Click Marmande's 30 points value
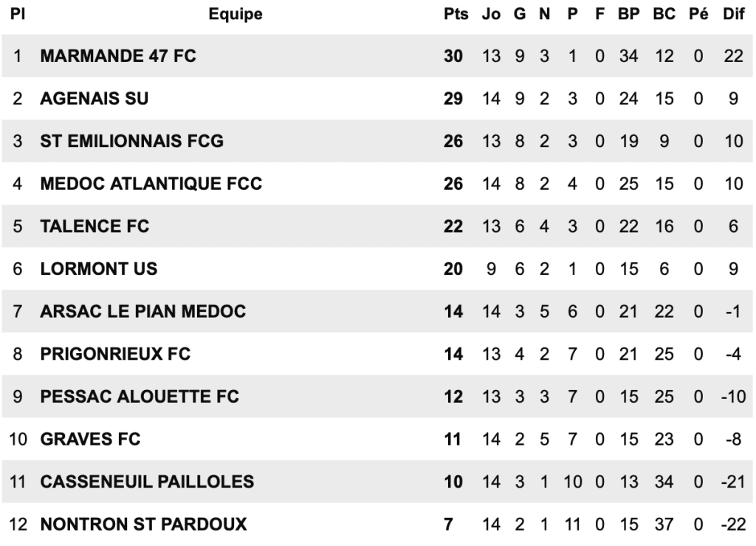This screenshot has width=756, height=546. tap(453, 56)
